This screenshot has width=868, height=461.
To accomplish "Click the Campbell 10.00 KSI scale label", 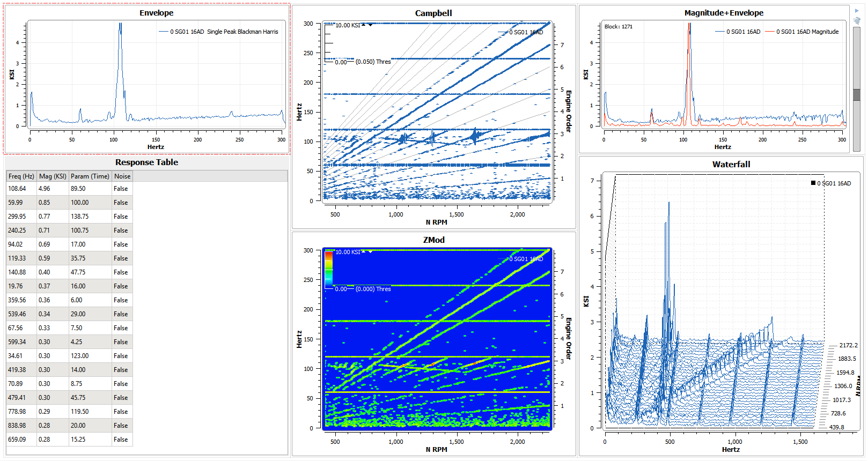I will coord(348,25).
